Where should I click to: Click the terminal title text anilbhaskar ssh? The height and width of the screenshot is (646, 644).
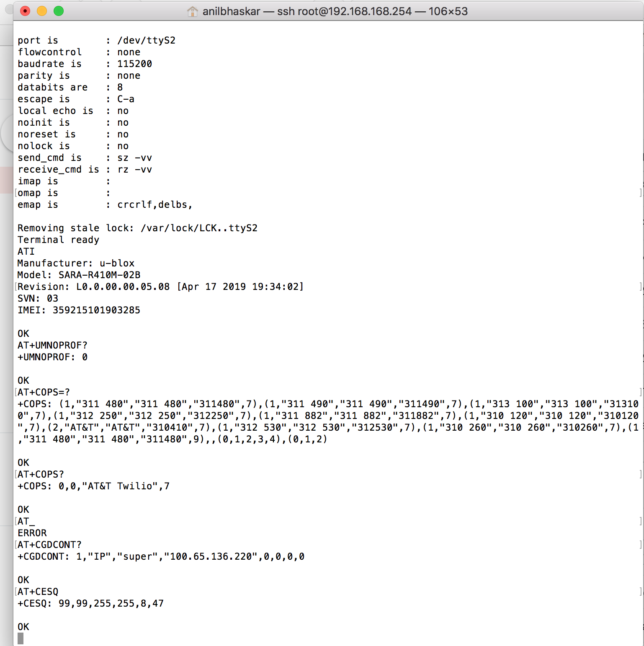335,11
